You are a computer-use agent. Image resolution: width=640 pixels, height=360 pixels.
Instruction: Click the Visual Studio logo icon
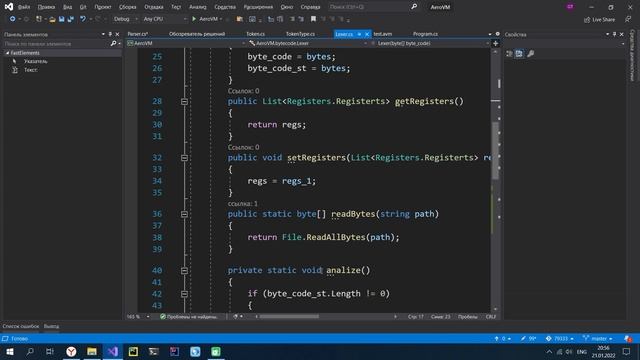(9, 7)
